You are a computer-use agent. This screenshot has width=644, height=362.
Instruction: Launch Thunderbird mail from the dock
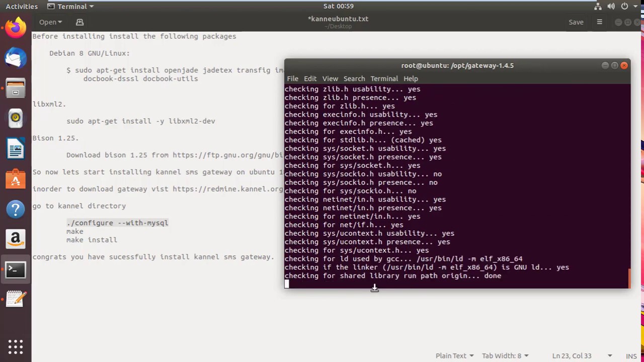[x=16, y=57]
